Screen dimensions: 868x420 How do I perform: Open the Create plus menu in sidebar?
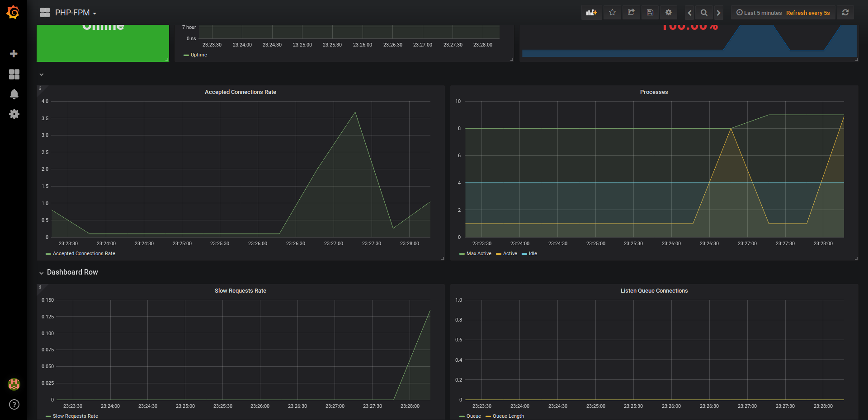14,54
